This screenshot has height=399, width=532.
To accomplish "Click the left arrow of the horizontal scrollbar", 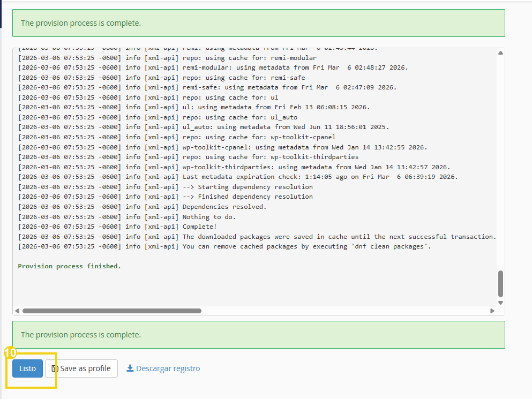I will tap(17, 311).
